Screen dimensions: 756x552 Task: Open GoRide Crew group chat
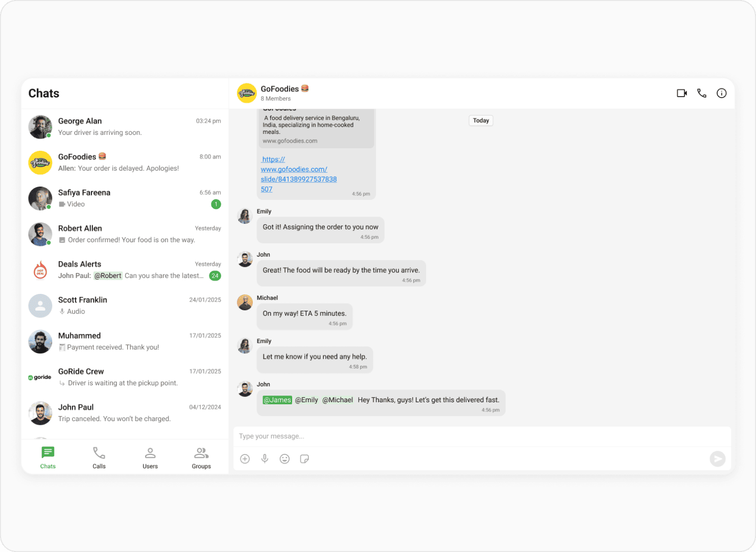coord(125,377)
